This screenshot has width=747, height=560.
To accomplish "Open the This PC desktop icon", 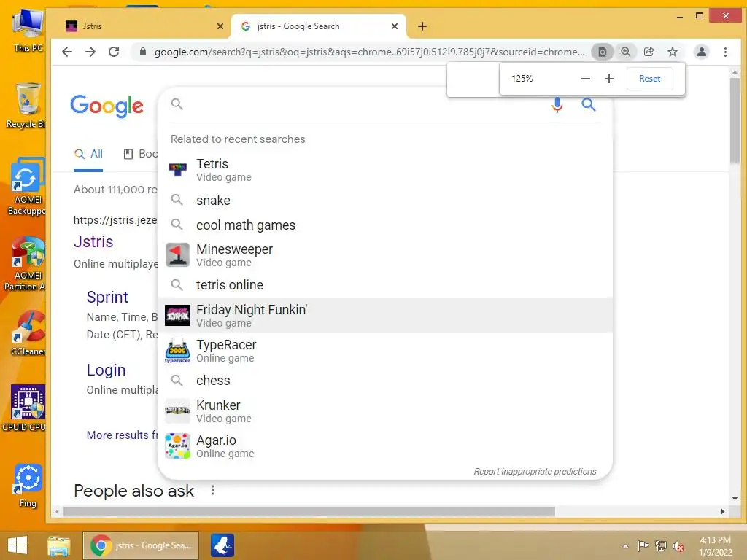I will tap(28, 31).
